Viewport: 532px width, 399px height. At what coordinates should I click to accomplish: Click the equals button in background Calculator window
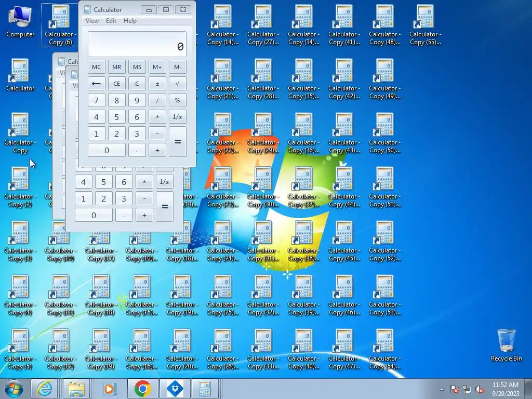165,206
